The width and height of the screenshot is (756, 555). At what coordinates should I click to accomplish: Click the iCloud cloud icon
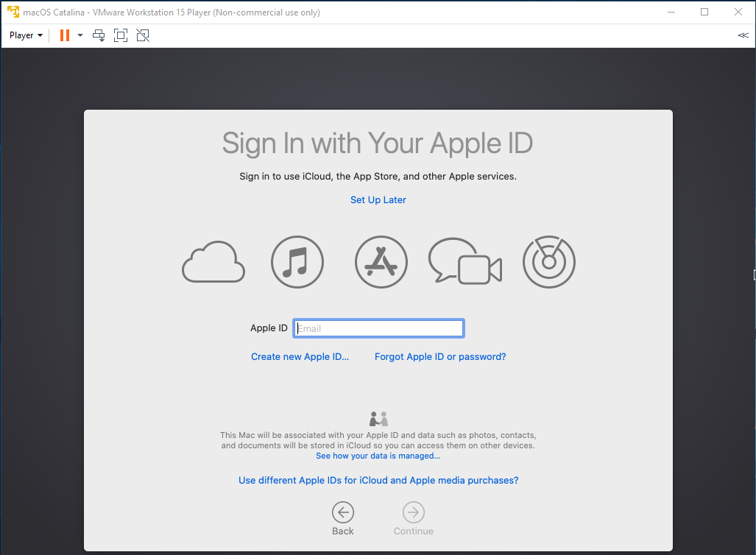click(213, 262)
